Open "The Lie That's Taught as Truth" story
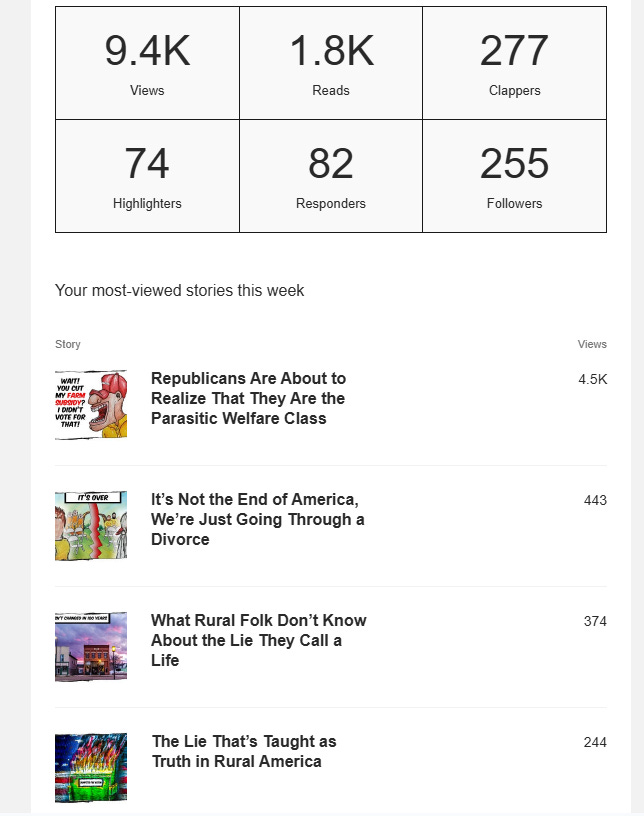This screenshot has height=816, width=644. coord(244,751)
